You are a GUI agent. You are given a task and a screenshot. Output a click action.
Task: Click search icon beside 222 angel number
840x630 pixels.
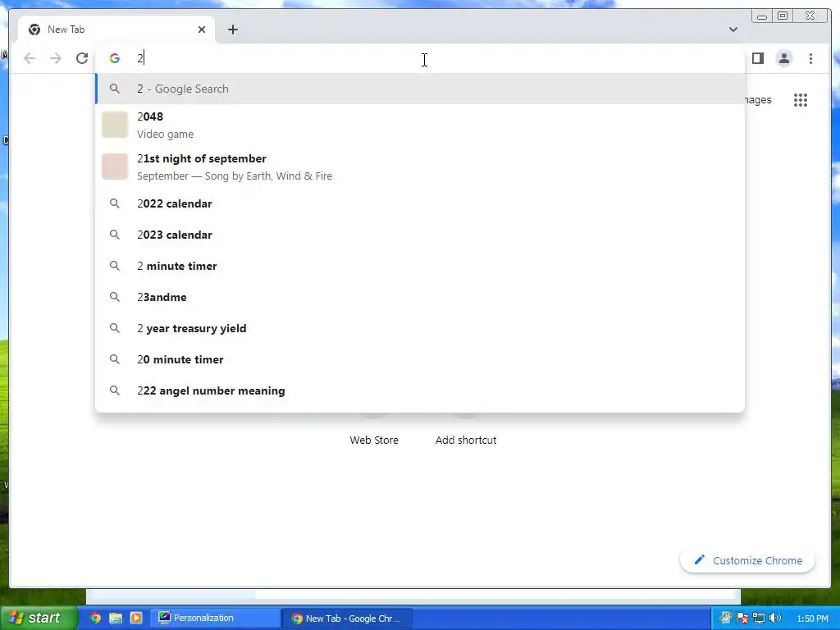pos(115,390)
